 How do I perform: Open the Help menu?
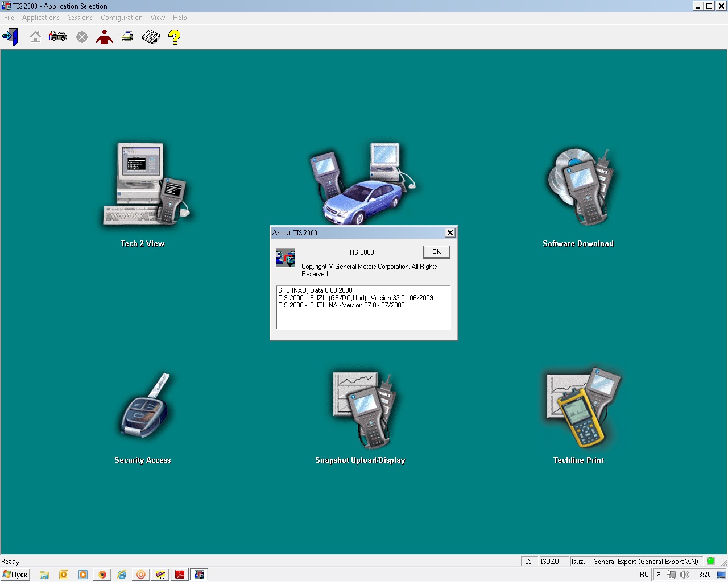pyautogui.click(x=180, y=18)
